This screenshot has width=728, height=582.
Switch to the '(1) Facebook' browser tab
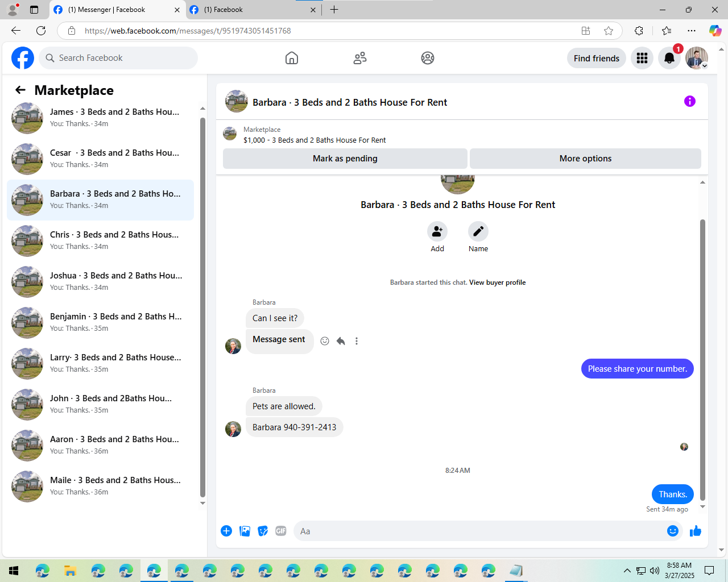pos(253,10)
